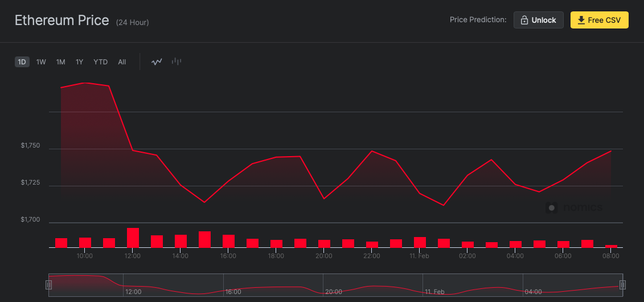
Task: Click the 15:00 volume bar
Action: [204, 239]
